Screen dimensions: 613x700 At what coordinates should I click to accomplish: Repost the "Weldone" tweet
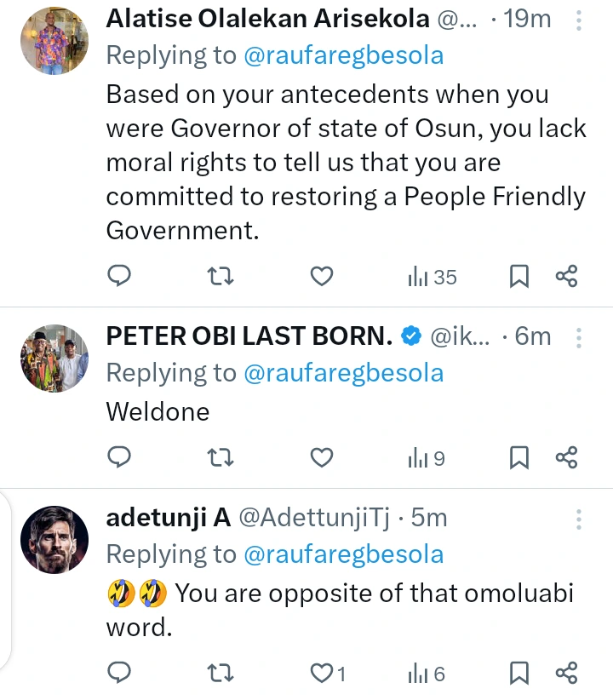[x=221, y=458]
